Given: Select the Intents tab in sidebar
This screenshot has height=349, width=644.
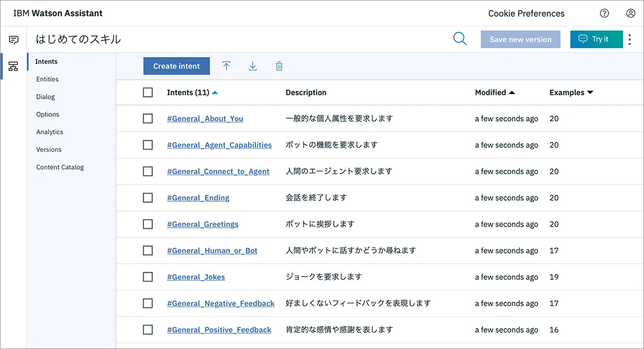Looking at the screenshot, I should pos(47,62).
